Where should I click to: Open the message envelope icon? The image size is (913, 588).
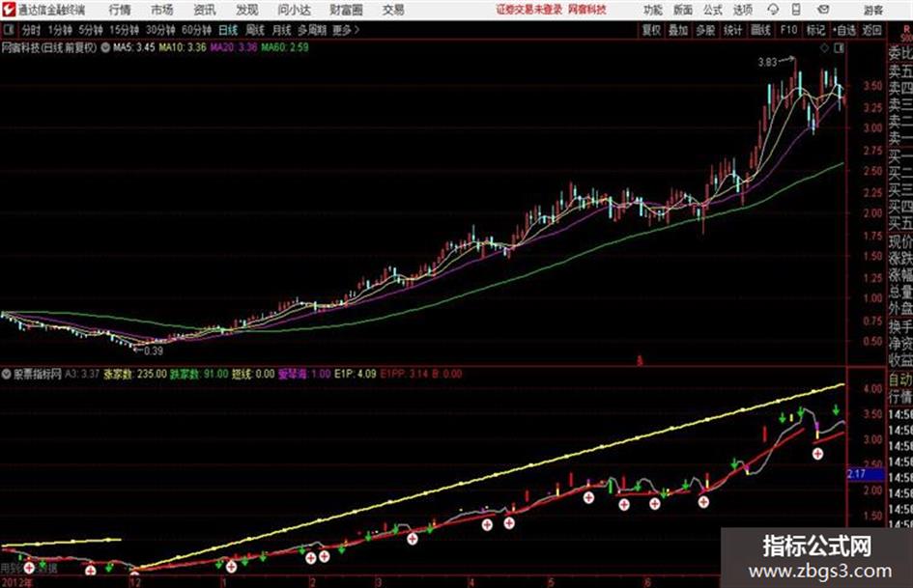pyautogui.click(x=823, y=10)
